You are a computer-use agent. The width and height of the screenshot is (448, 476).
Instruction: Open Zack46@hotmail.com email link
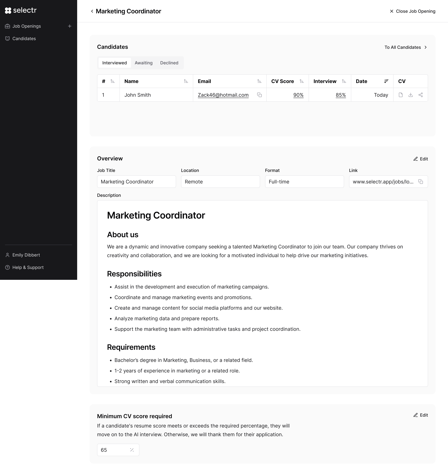(x=223, y=95)
